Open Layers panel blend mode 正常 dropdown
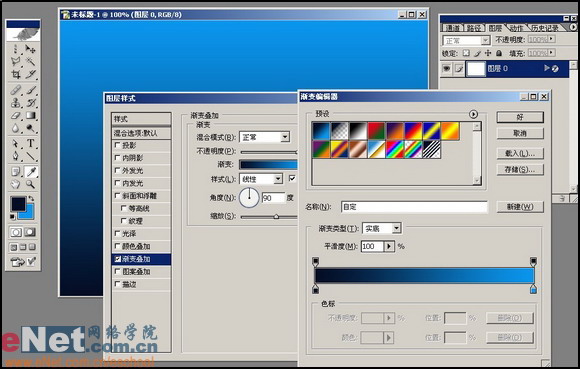The height and width of the screenshot is (369, 580). coord(485,40)
